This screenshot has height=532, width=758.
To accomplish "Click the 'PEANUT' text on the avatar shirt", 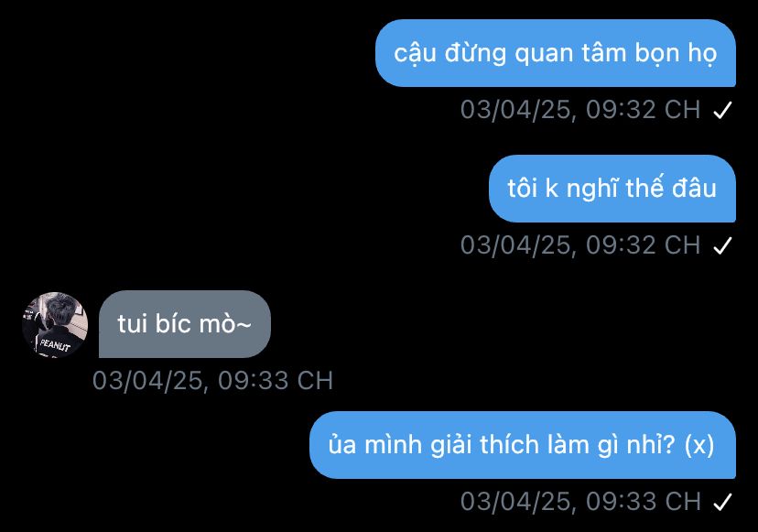I will tap(55, 345).
